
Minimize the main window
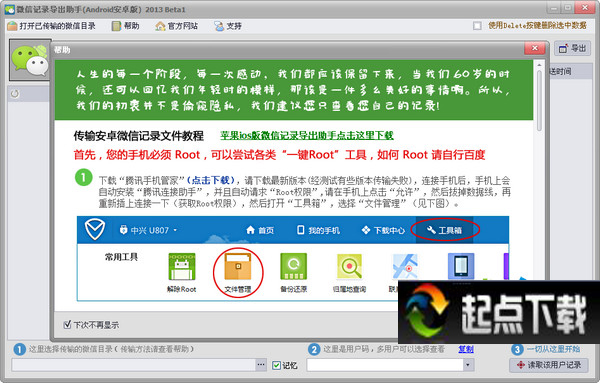(553, 8)
